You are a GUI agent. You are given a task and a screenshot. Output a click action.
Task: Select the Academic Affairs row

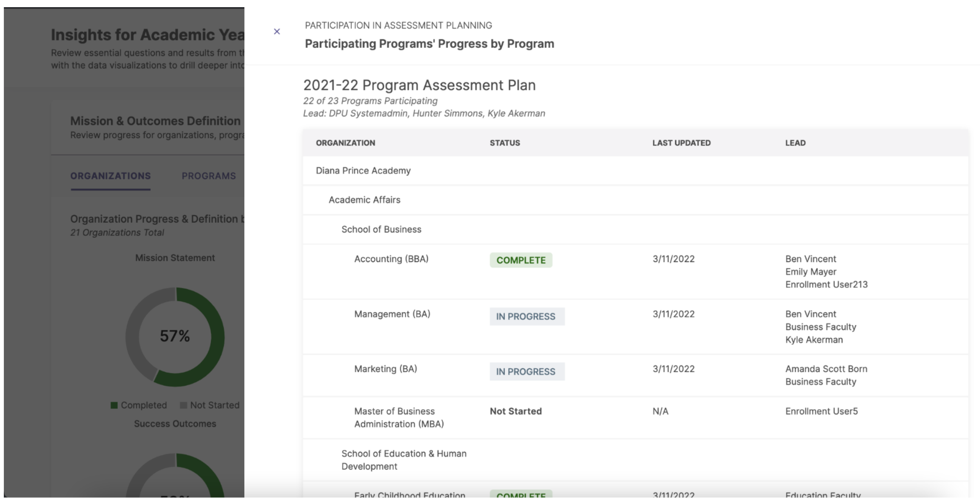636,200
